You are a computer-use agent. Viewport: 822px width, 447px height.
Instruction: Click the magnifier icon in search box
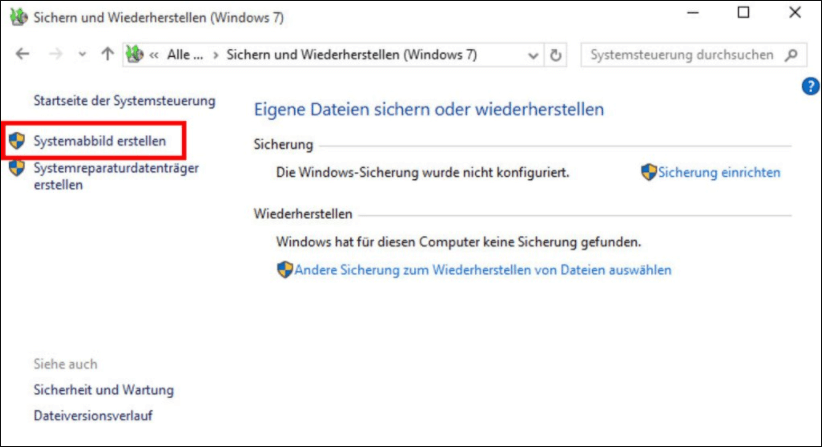click(792, 55)
